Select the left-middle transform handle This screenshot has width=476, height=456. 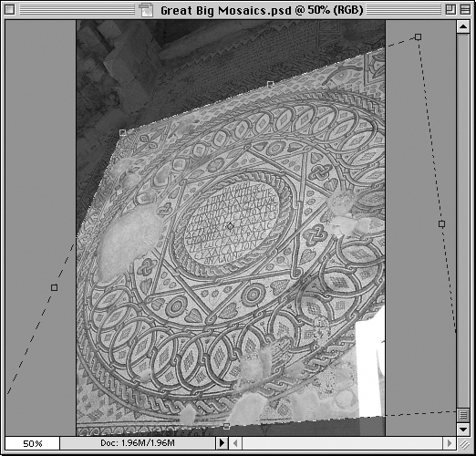[x=54, y=287]
